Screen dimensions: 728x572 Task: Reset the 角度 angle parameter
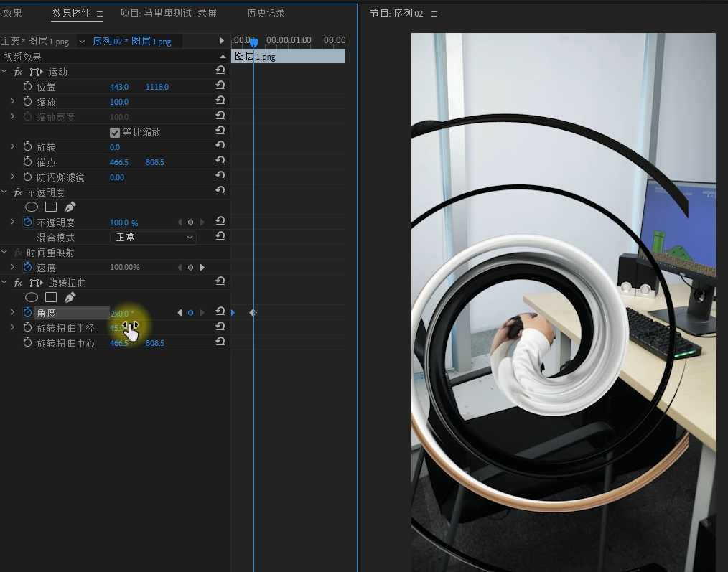click(220, 311)
